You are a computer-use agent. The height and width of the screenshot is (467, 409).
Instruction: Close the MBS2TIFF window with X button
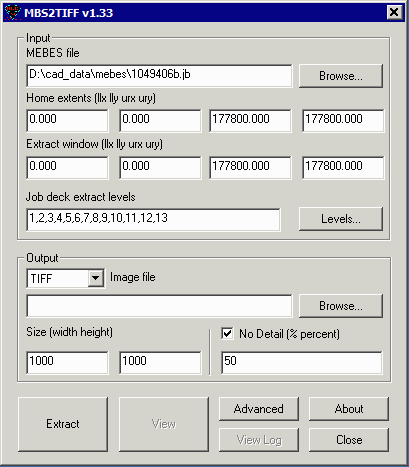pyautogui.click(x=394, y=12)
